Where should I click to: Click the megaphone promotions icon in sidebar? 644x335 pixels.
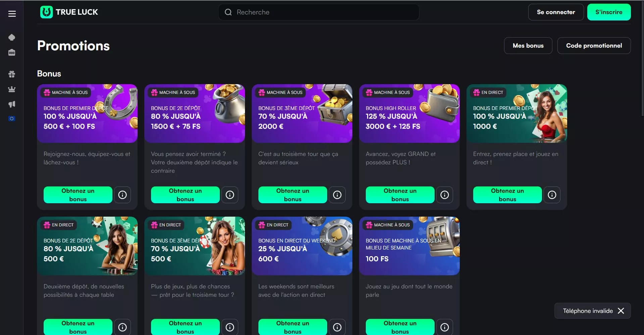[x=12, y=104]
